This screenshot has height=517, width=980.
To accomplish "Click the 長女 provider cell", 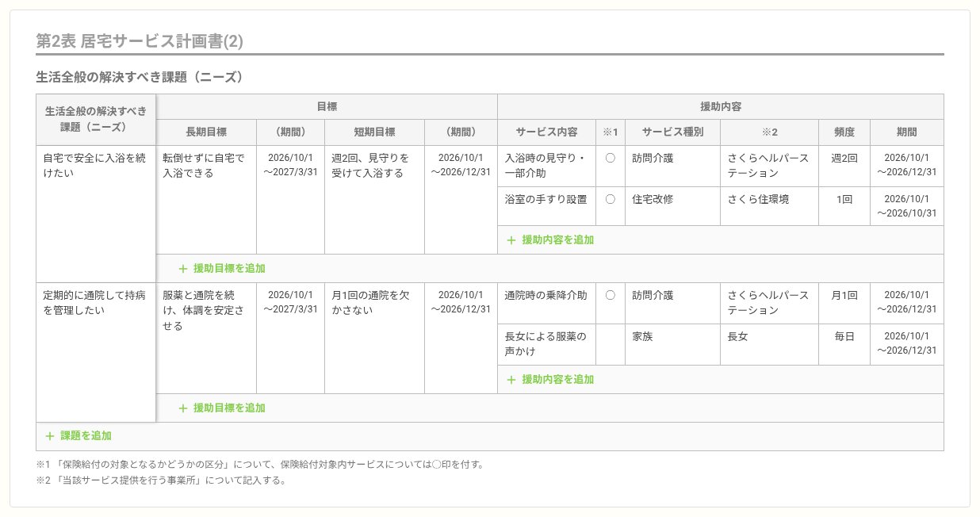I will [x=769, y=344].
